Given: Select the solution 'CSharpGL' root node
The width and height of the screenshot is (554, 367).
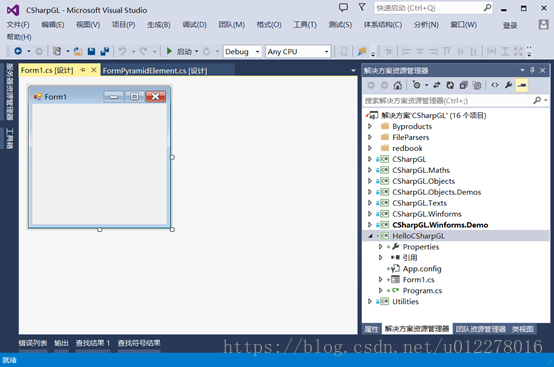Looking at the screenshot, I should (x=434, y=115).
